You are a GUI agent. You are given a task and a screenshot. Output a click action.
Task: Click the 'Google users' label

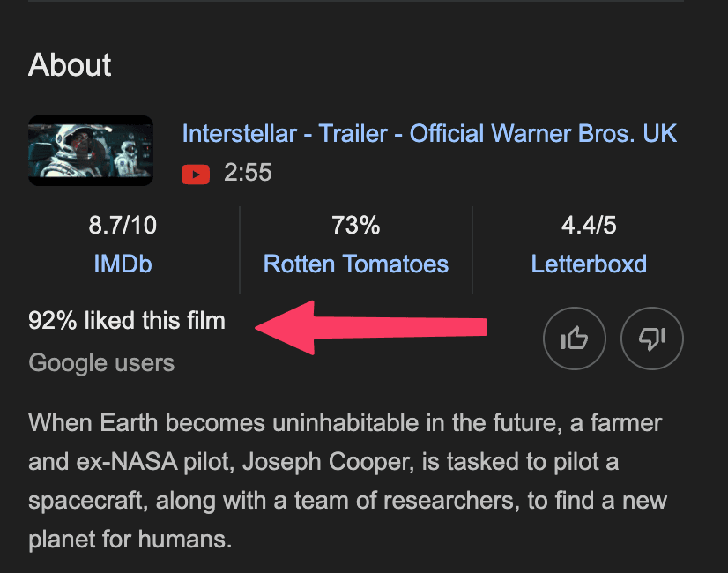pyautogui.click(x=101, y=362)
